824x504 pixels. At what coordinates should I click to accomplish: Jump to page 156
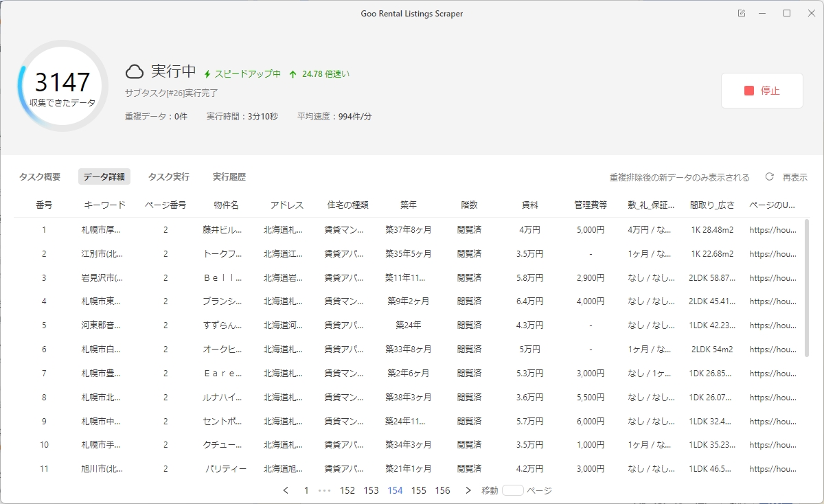pyautogui.click(x=442, y=490)
